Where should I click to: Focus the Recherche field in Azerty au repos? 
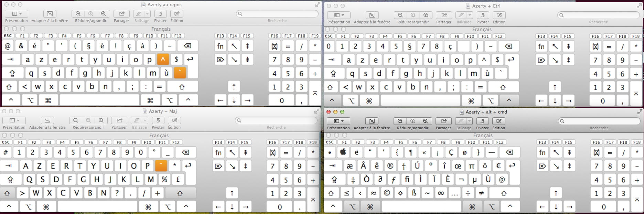[277, 14]
